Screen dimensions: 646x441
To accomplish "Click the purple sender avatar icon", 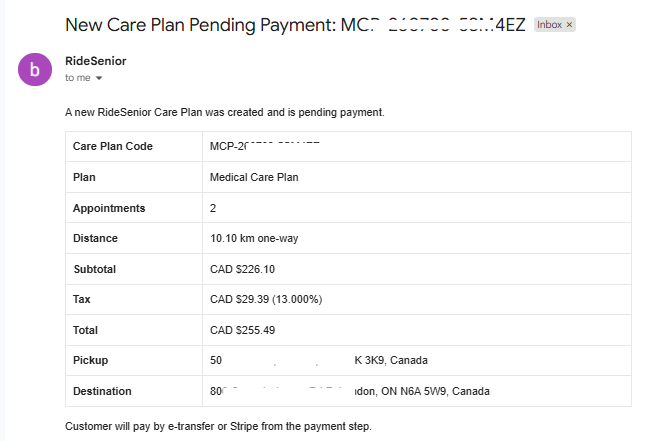I will click(35, 69).
